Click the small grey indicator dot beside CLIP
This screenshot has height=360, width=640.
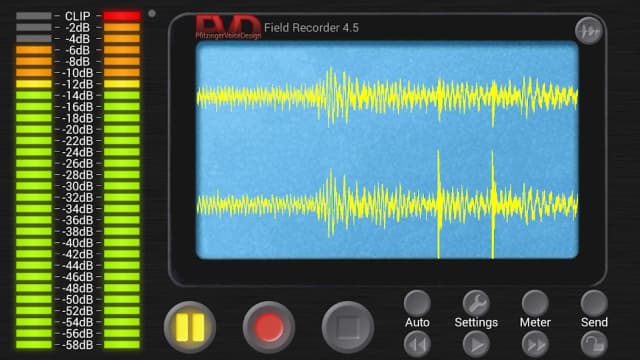point(152,13)
